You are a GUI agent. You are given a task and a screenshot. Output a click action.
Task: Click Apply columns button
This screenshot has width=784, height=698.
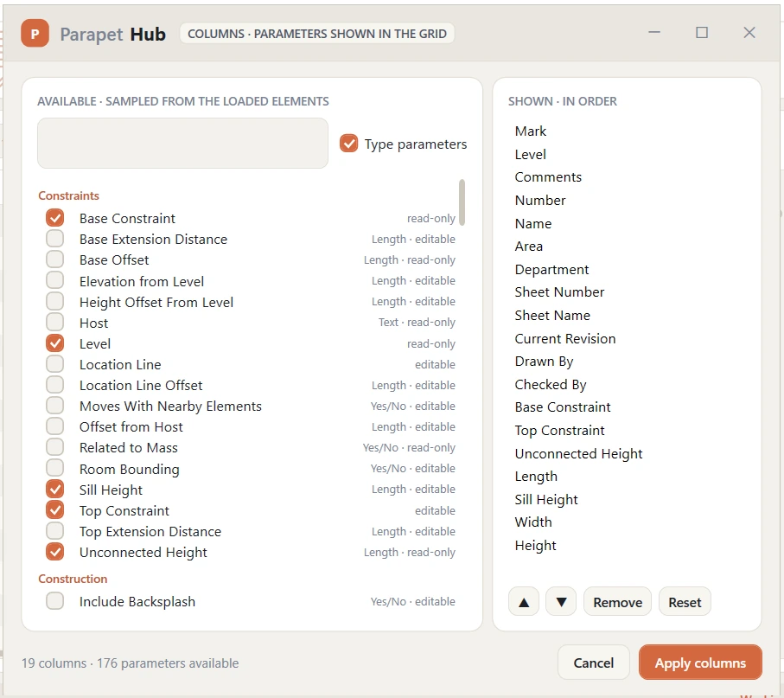pos(700,663)
